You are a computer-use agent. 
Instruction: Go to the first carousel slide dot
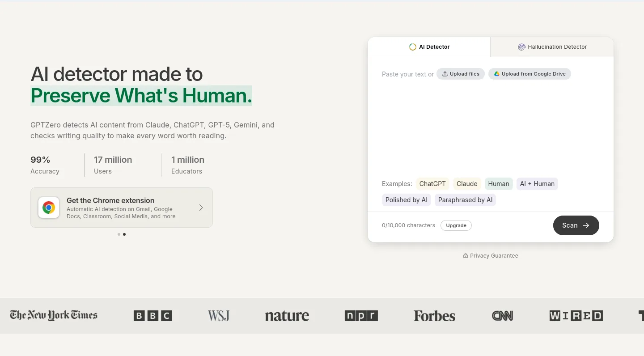(119, 234)
